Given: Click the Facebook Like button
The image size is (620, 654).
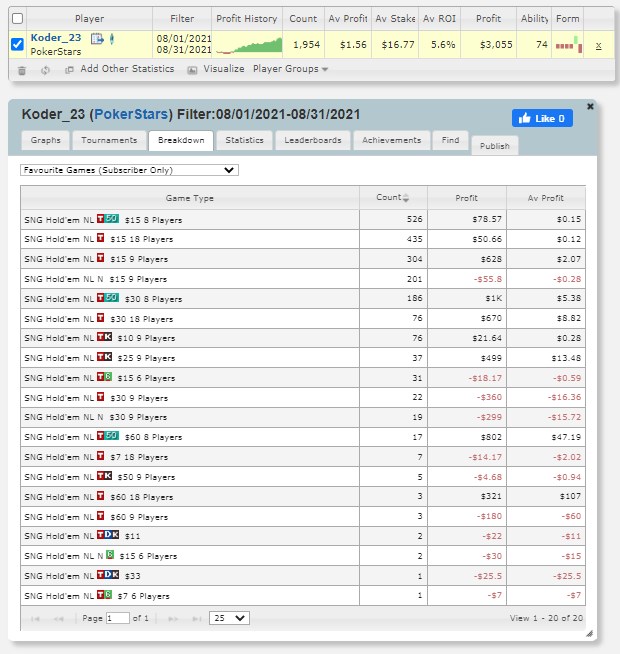Looking at the screenshot, I should tap(542, 118).
